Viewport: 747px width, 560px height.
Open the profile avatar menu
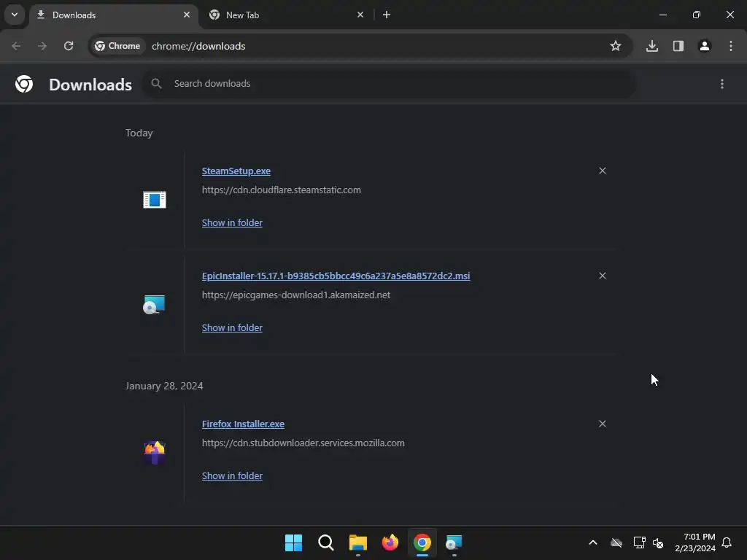coord(705,46)
